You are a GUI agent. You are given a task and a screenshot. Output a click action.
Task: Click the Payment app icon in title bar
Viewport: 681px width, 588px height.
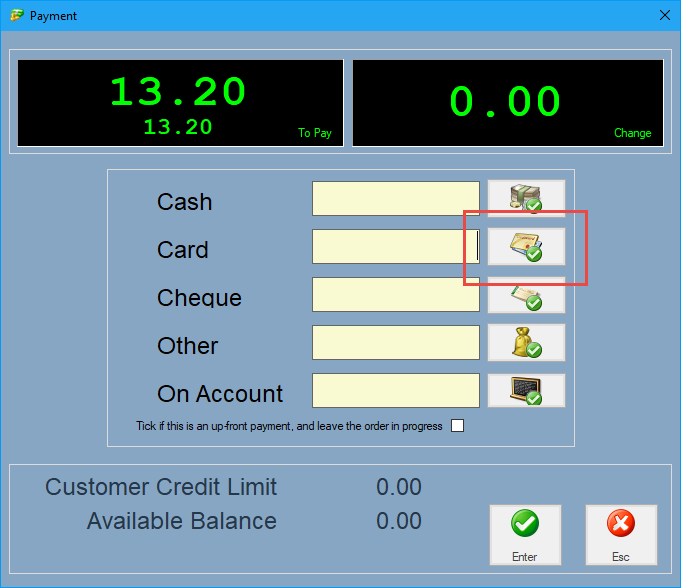(x=16, y=16)
